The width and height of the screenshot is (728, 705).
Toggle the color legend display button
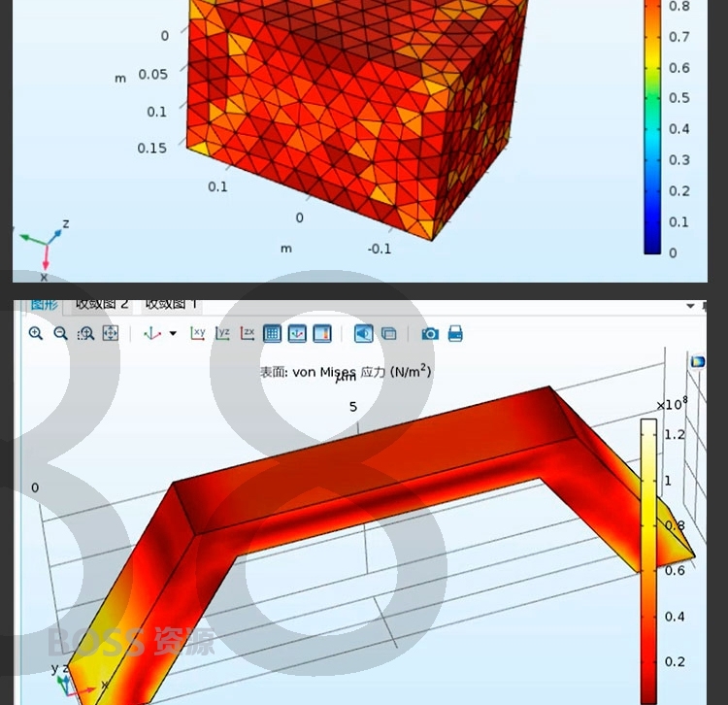click(x=322, y=333)
